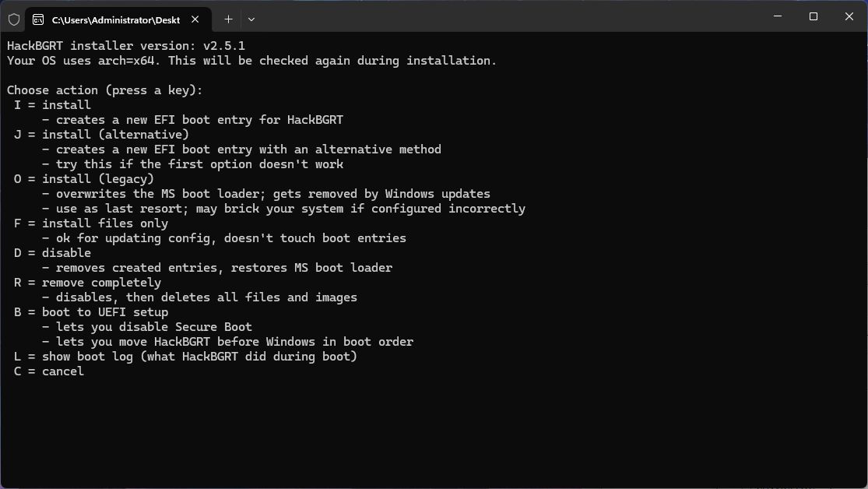Open a new tab with the plus button
Viewport: 868px width, 489px height.
point(228,19)
